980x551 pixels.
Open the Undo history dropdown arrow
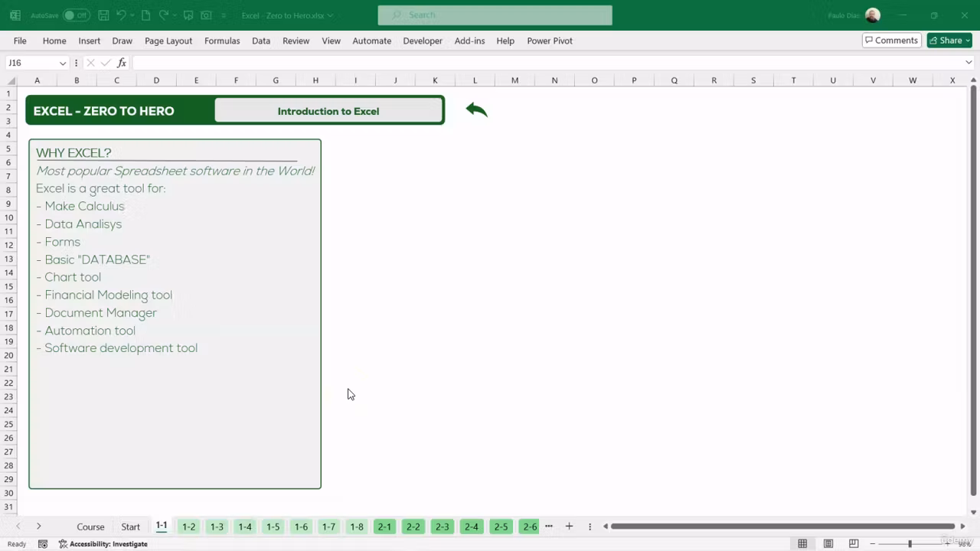(132, 15)
